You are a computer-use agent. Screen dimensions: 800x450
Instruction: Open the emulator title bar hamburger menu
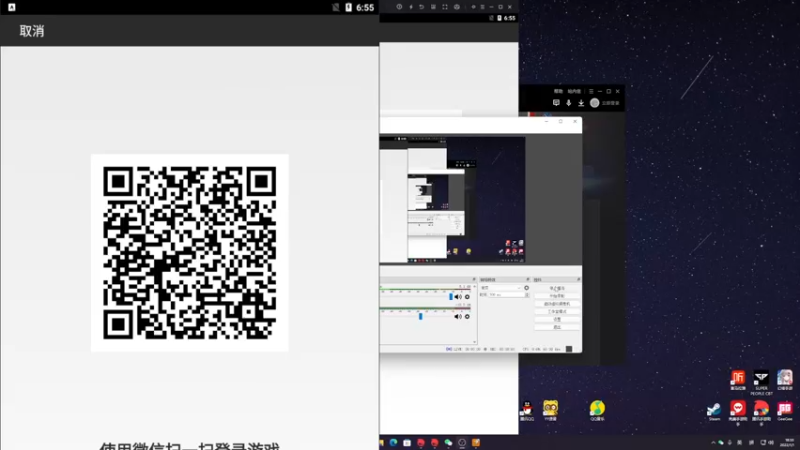482,7
